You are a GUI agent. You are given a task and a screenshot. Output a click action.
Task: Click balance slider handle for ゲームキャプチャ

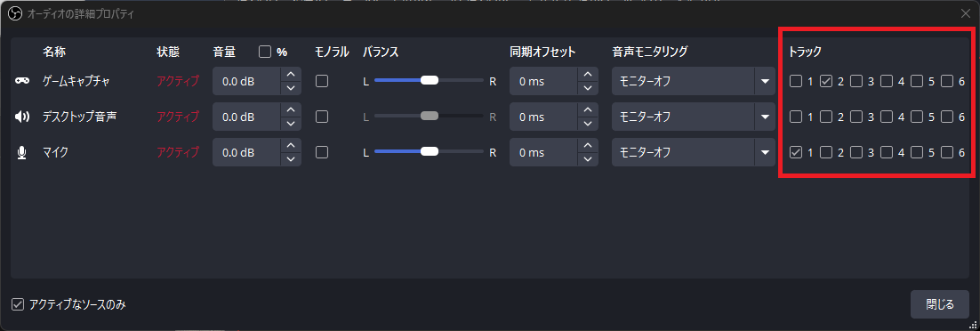(430, 80)
